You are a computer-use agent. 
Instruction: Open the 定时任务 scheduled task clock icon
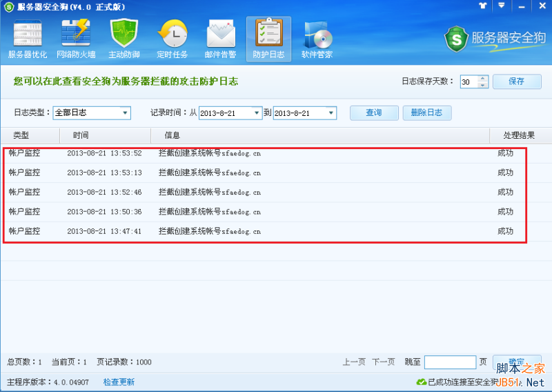[172, 39]
